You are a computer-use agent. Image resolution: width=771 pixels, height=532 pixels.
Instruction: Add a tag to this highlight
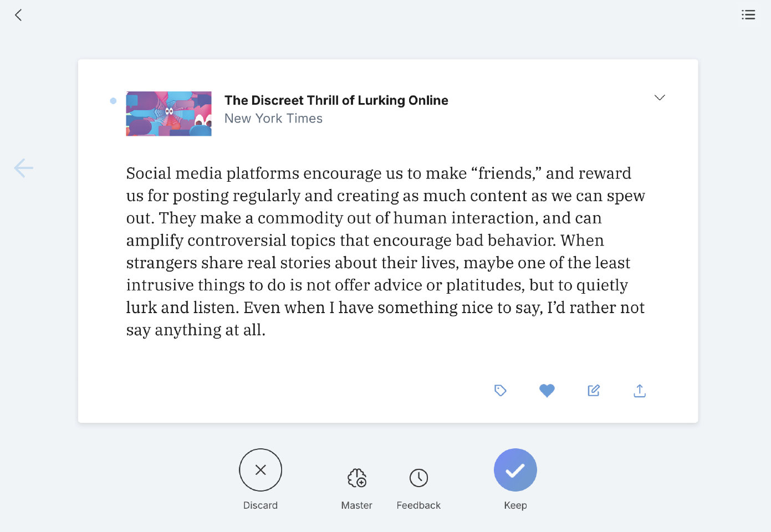500,391
